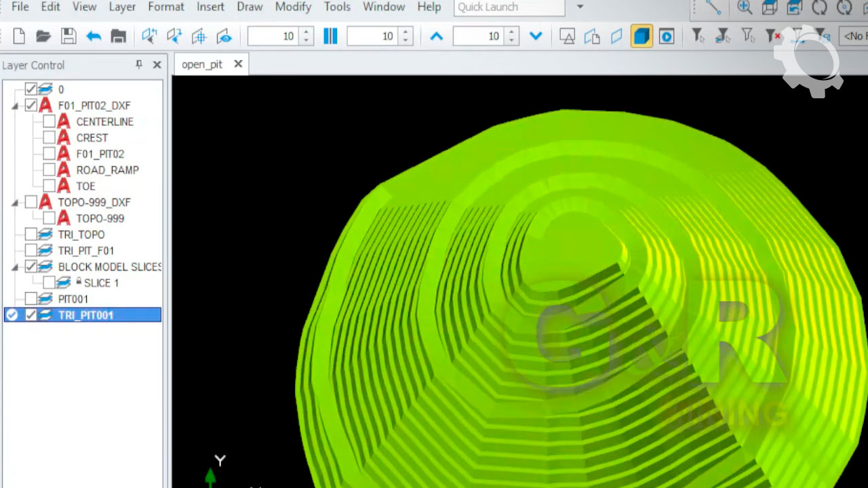This screenshot has width=868, height=488.
Task: Click the New file icon
Action: (19, 37)
